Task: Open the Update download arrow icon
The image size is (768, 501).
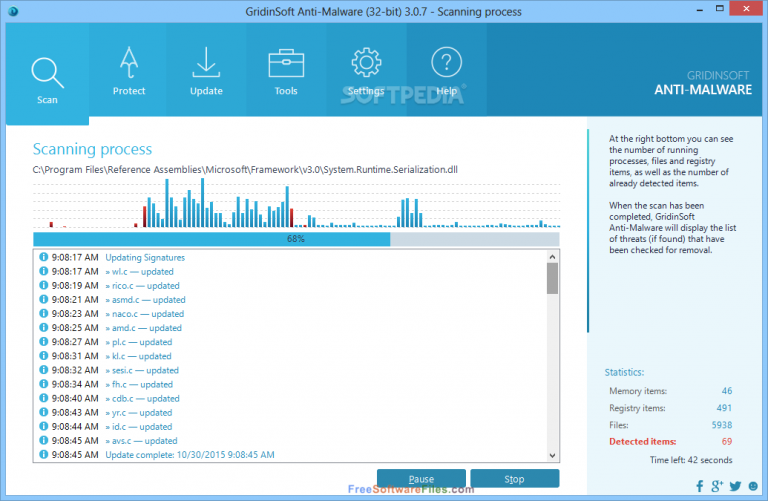Action: tap(206, 62)
